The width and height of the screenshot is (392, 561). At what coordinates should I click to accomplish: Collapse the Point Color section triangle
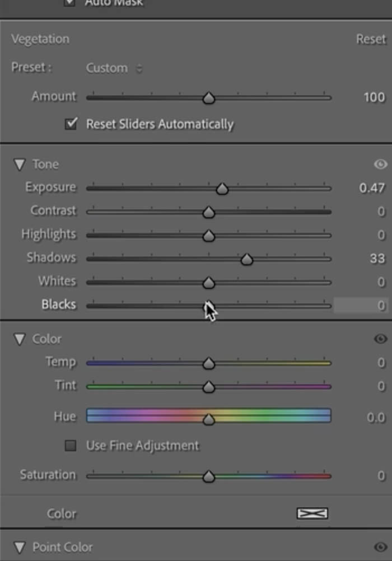click(20, 548)
